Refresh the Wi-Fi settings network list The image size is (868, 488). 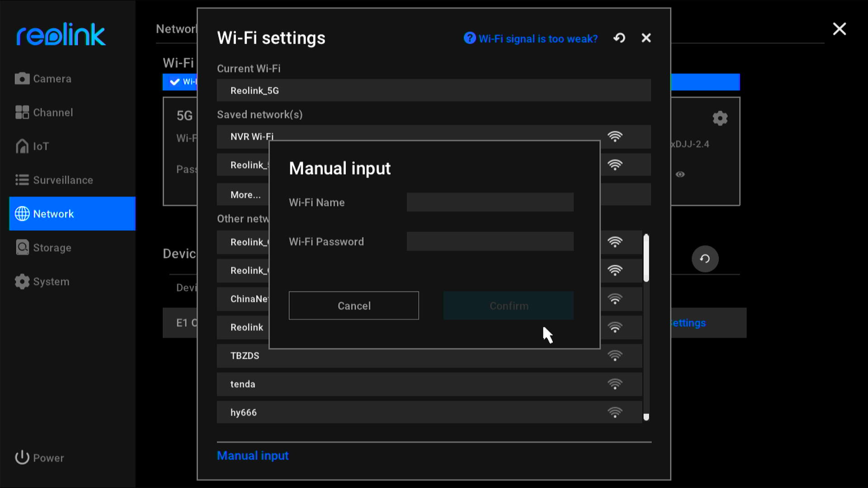pyautogui.click(x=619, y=38)
